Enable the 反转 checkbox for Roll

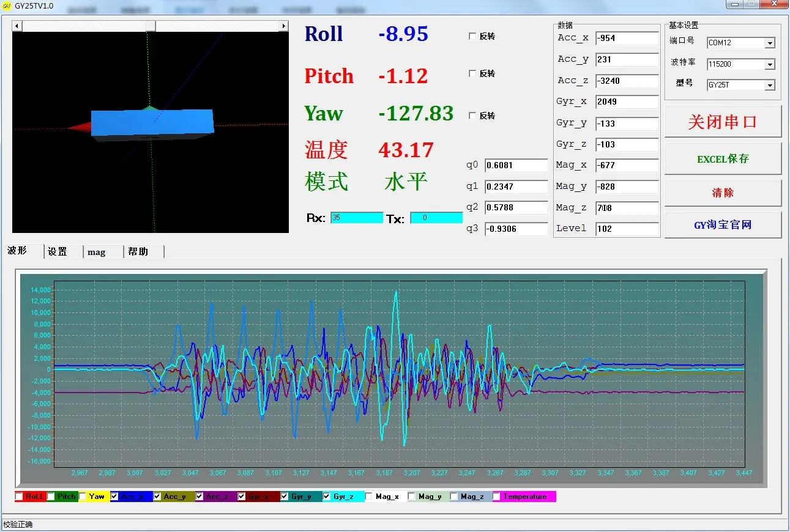pyautogui.click(x=472, y=36)
